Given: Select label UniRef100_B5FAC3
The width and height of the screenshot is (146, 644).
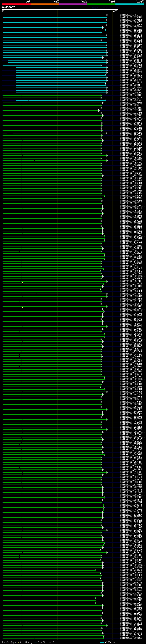Looking at the screenshot, I should (131, 281).
